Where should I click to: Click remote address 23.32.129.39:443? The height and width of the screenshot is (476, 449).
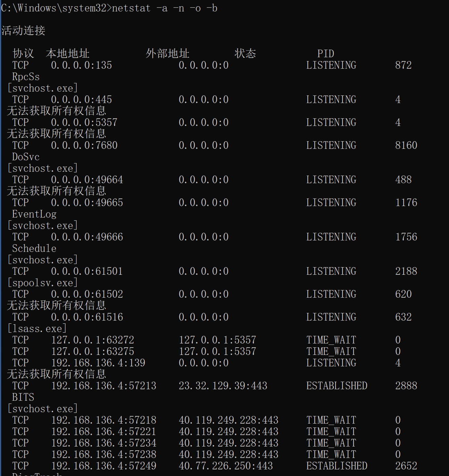tap(223, 386)
